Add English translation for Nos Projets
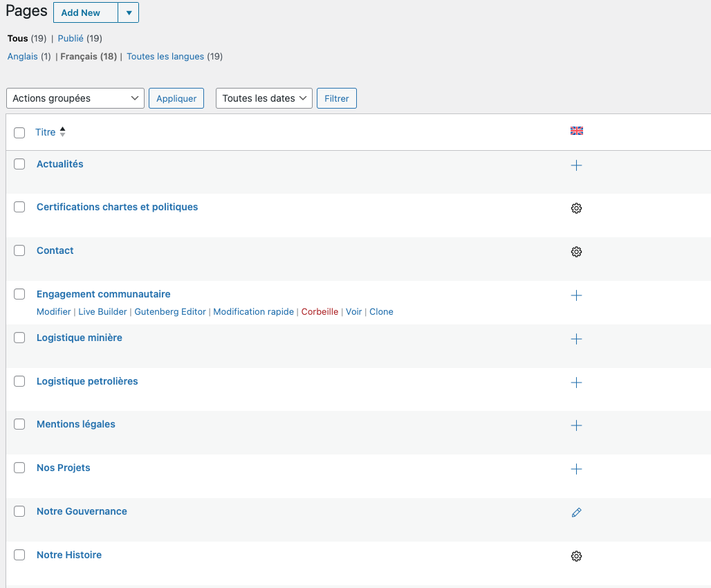The image size is (711, 588). (x=576, y=469)
